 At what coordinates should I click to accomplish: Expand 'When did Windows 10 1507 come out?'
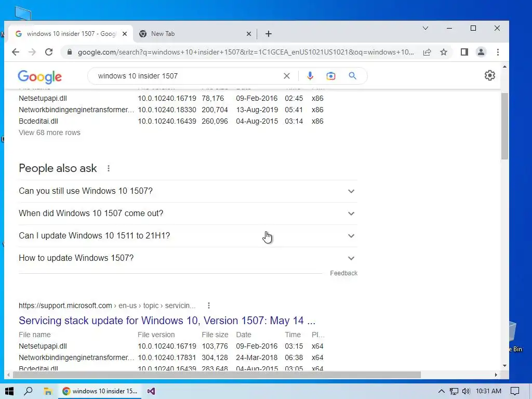pos(188,214)
